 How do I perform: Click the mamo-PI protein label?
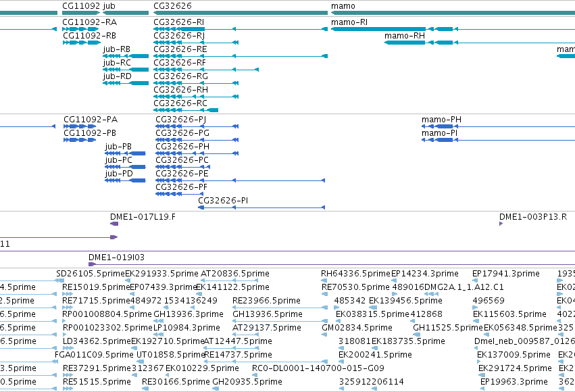click(440, 133)
